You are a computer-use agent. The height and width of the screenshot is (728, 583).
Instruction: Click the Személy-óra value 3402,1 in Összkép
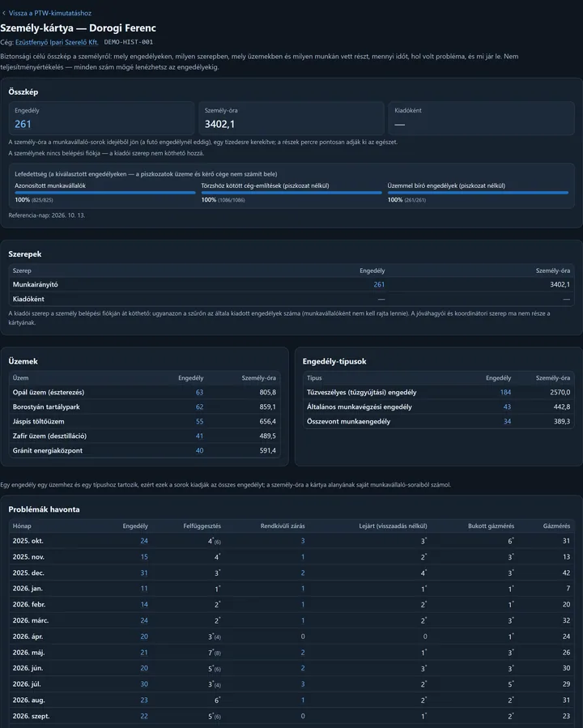(x=219, y=124)
